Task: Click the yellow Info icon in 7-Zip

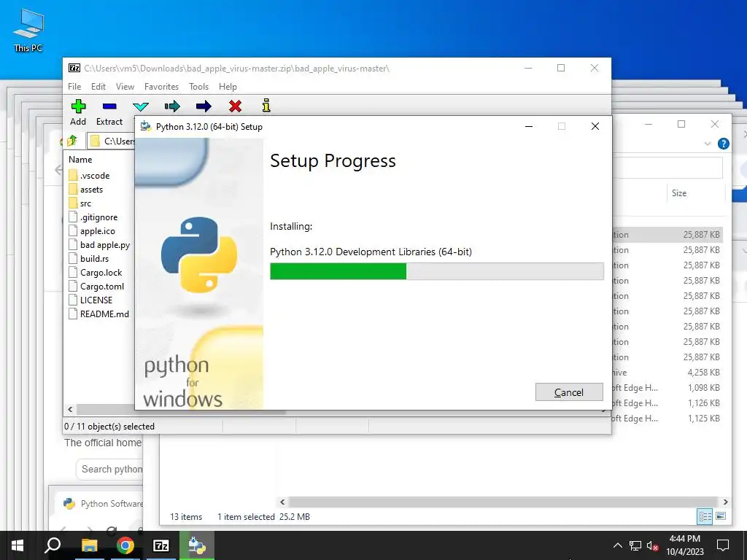Action: pyautogui.click(x=266, y=106)
